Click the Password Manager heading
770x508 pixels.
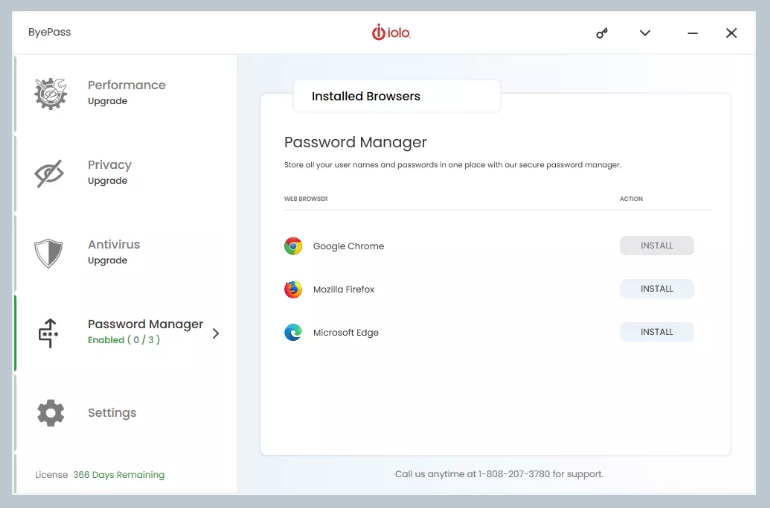pyautogui.click(x=356, y=142)
